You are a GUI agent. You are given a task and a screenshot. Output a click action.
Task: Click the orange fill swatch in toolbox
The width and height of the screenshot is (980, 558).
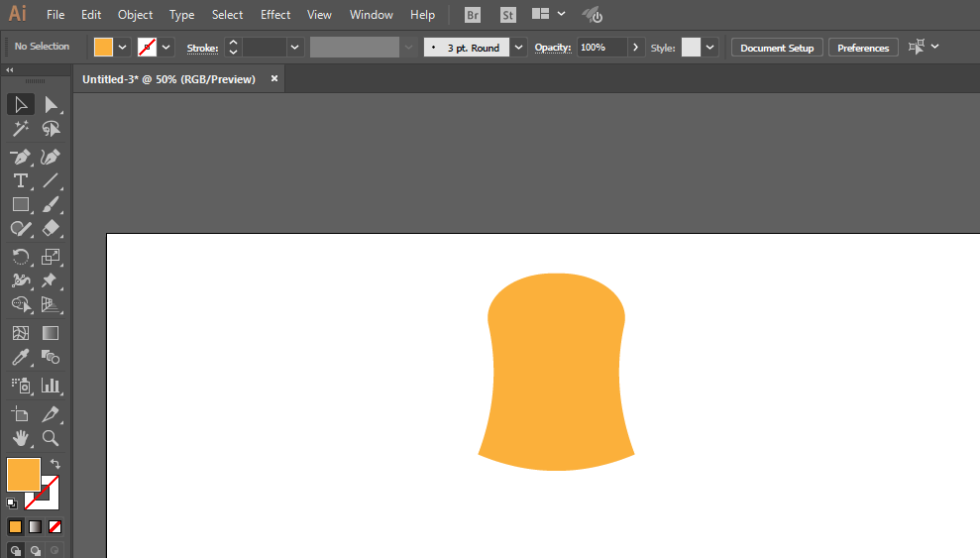[x=24, y=475]
